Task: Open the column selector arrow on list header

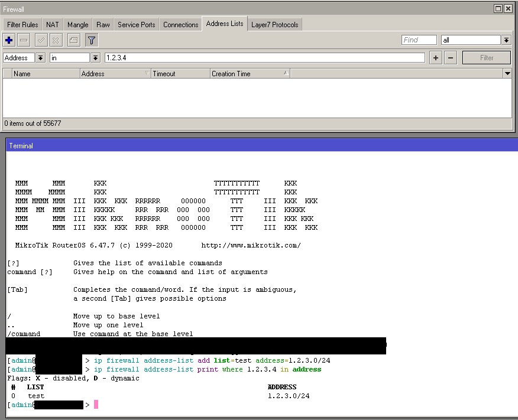Action: pos(507,73)
